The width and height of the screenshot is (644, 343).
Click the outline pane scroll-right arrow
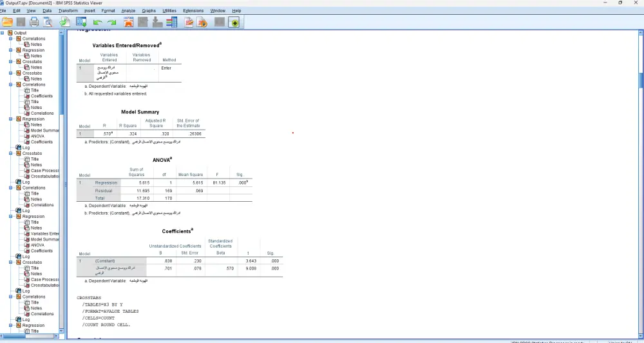click(x=57, y=336)
